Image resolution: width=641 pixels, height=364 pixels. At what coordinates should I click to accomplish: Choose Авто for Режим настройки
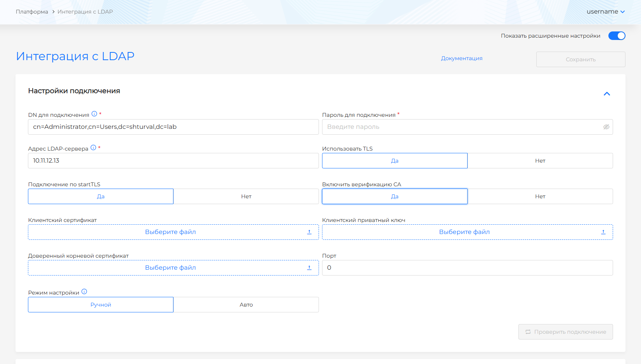coord(246,305)
